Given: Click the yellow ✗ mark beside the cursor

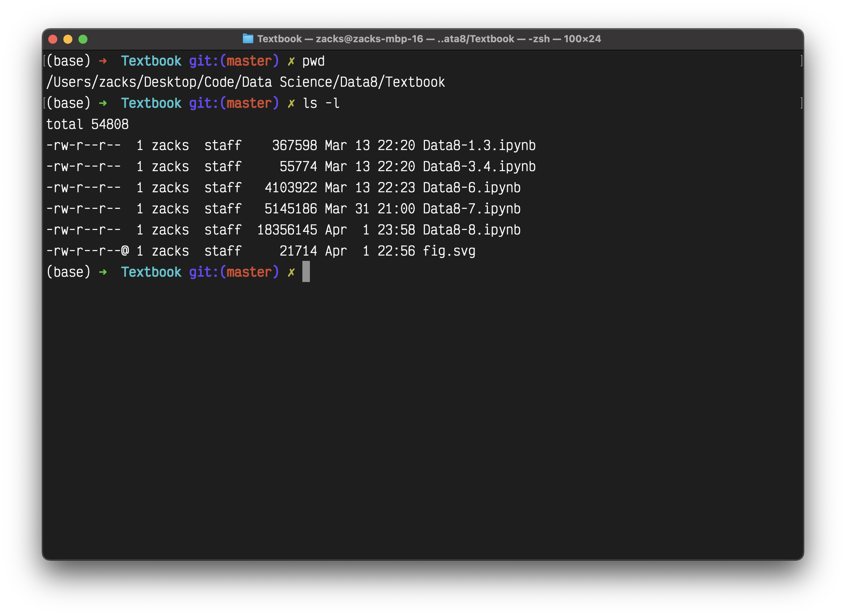Looking at the screenshot, I should 291,272.
